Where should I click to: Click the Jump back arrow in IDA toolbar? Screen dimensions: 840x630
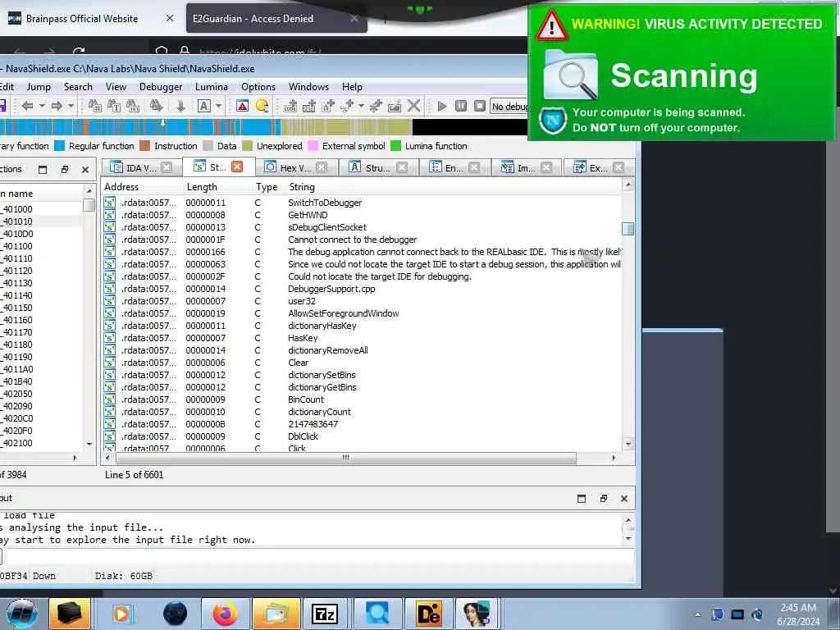click(x=27, y=106)
